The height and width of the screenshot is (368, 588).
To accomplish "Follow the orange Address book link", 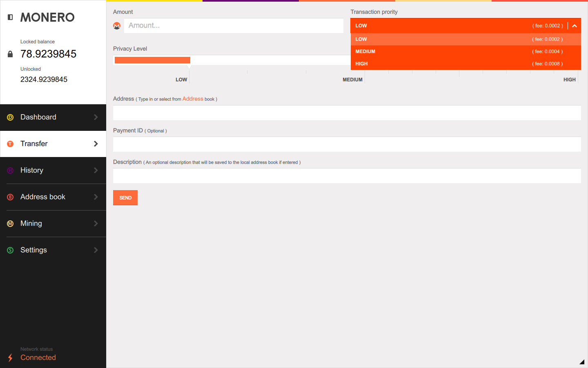I will (x=193, y=99).
